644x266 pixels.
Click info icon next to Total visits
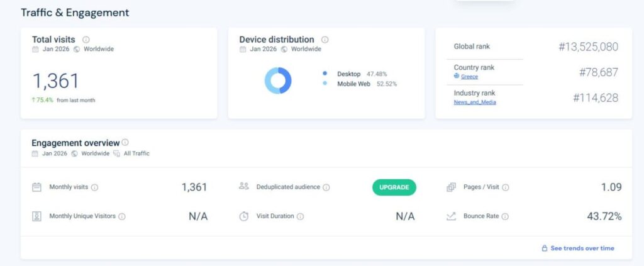[86, 40]
